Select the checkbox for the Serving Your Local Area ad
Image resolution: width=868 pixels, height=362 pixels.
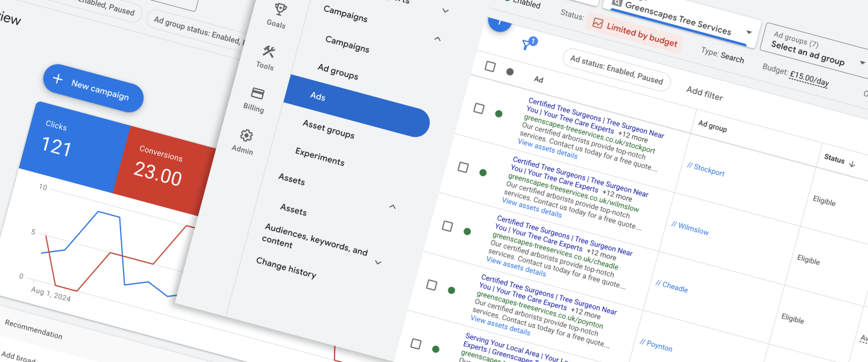pos(416,344)
